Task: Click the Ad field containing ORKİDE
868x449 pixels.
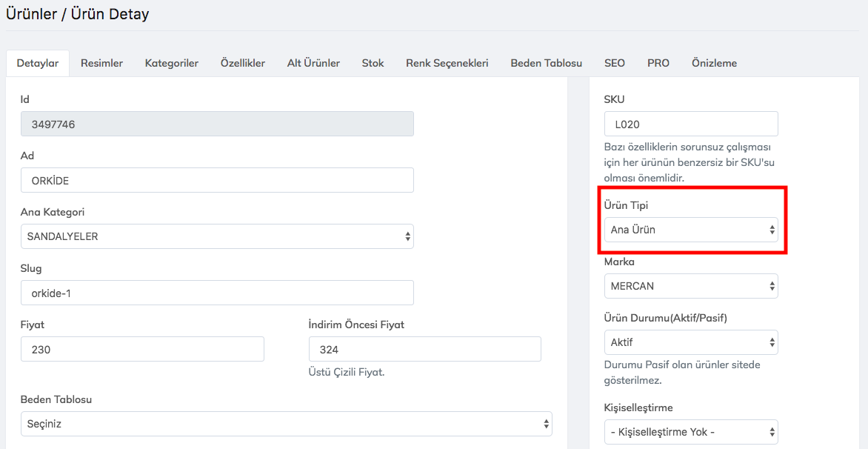Action: [x=216, y=180]
